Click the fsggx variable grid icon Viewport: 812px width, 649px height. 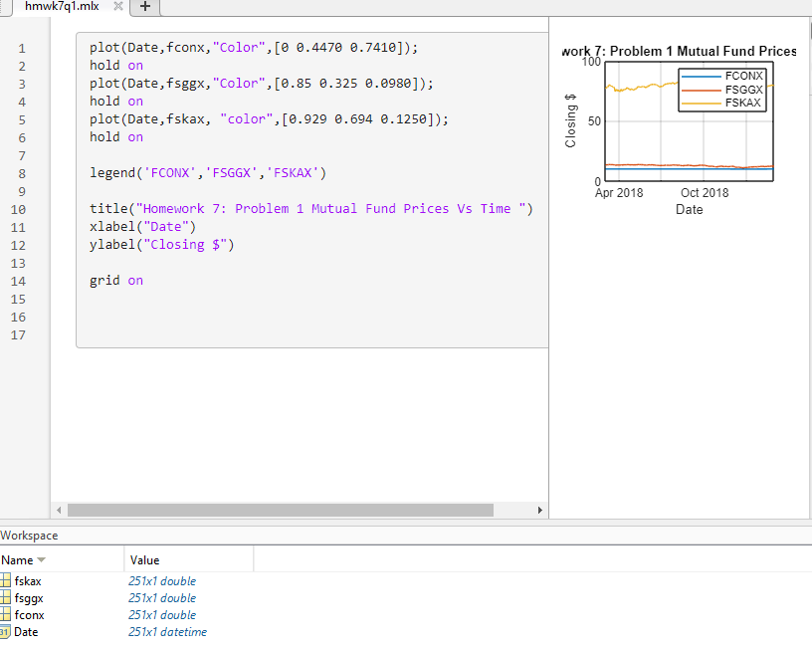click(x=5, y=597)
